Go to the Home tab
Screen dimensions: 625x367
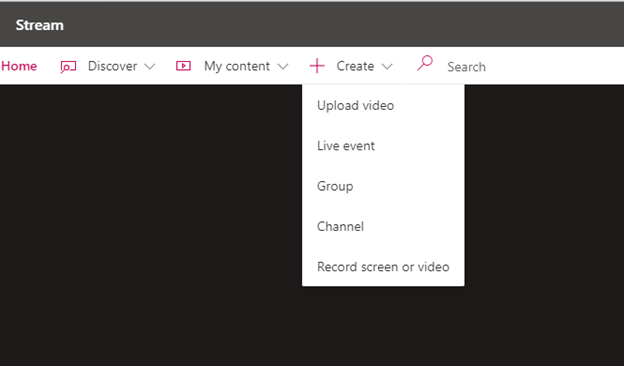(x=19, y=66)
